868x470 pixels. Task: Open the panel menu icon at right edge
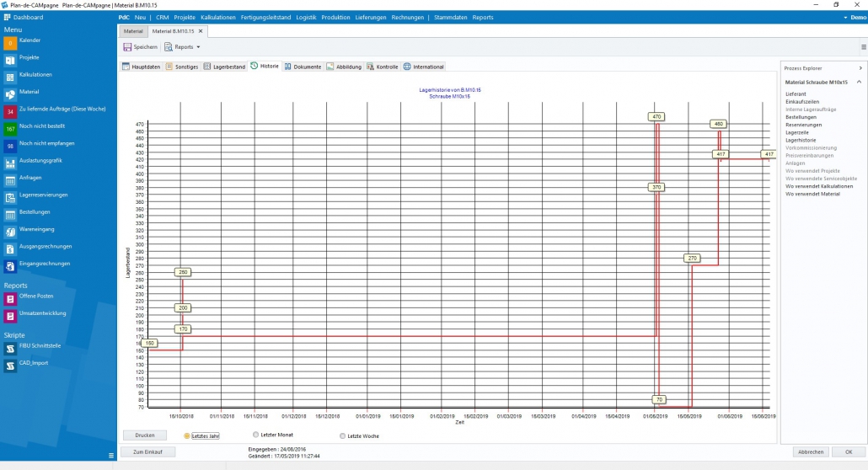[x=864, y=47]
